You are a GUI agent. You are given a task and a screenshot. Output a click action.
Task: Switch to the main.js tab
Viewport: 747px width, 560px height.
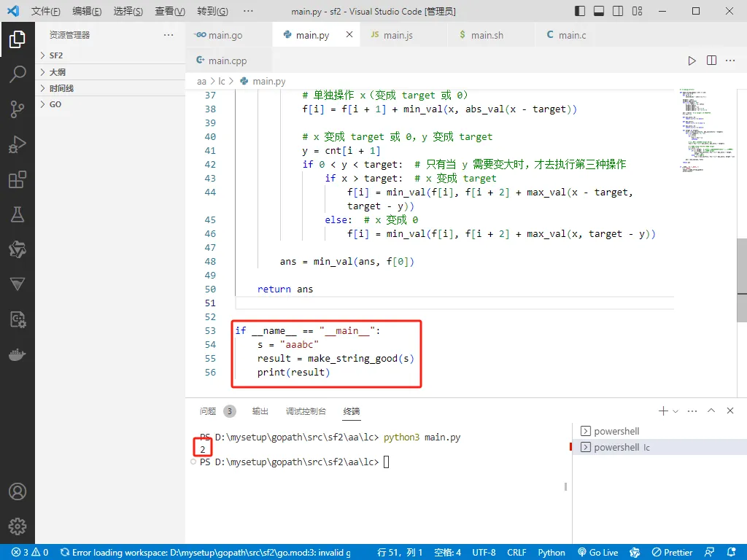click(x=404, y=35)
